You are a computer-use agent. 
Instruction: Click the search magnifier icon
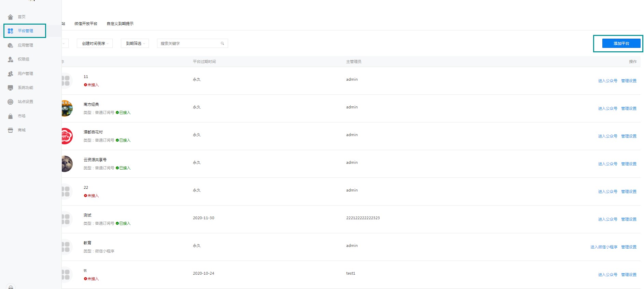(x=222, y=43)
